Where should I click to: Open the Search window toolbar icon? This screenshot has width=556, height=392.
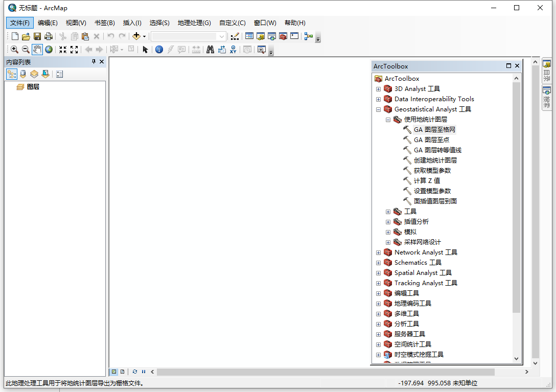(272, 36)
